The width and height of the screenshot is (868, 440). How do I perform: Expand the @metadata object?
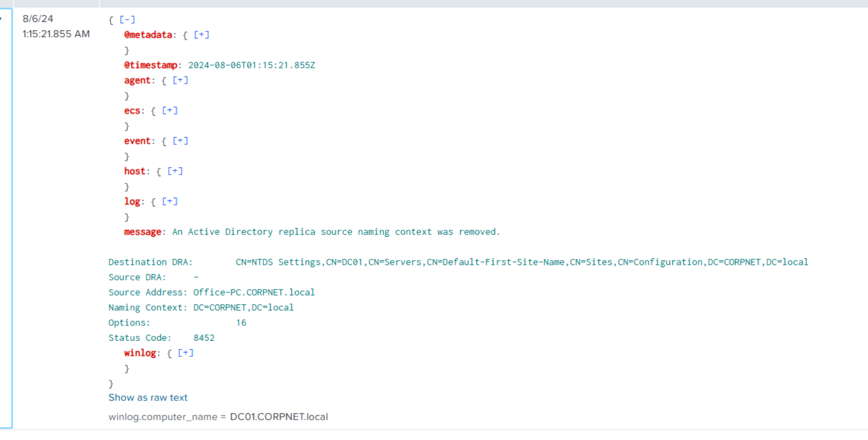[x=202, y=35]
